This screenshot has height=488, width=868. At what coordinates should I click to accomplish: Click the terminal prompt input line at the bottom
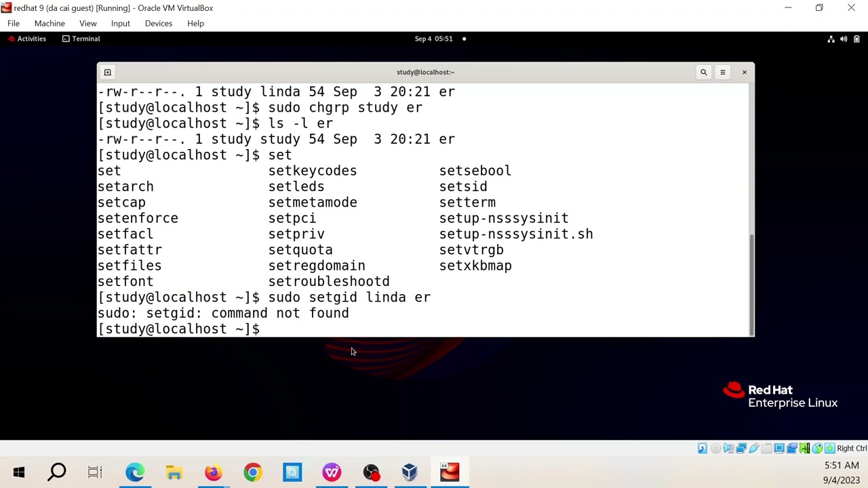[x=424, y=329]
